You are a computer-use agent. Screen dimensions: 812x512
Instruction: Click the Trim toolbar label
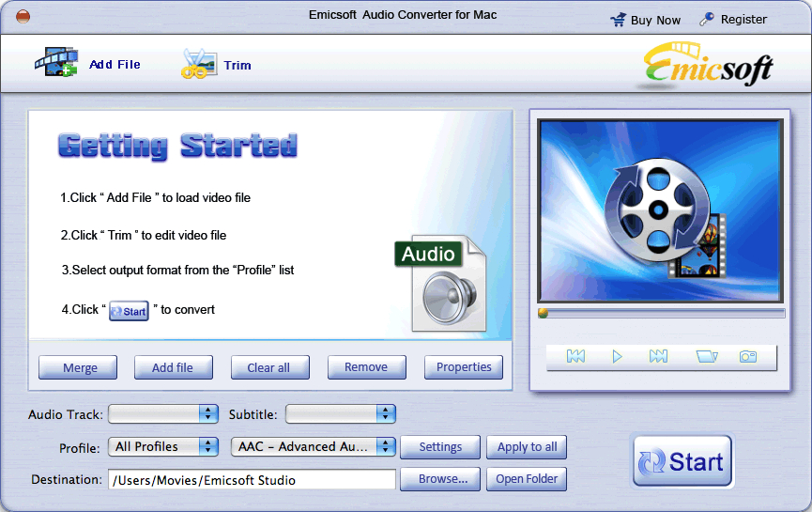(x=237, y=66)
